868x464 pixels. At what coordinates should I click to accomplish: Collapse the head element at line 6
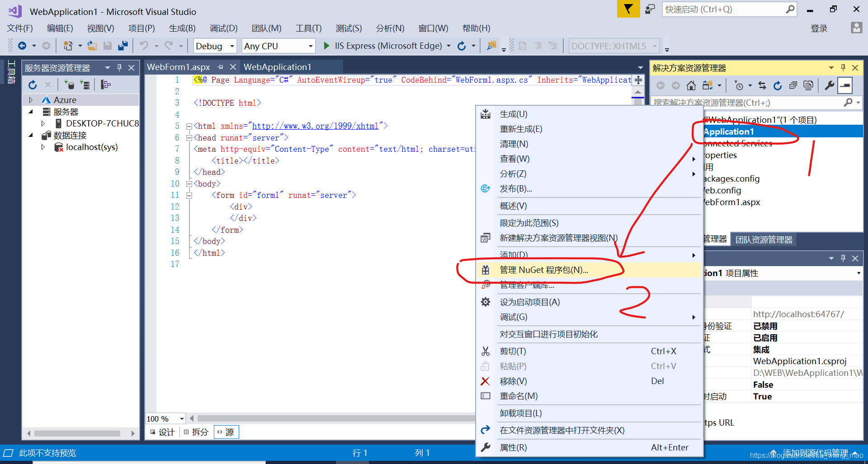(189, 138)
